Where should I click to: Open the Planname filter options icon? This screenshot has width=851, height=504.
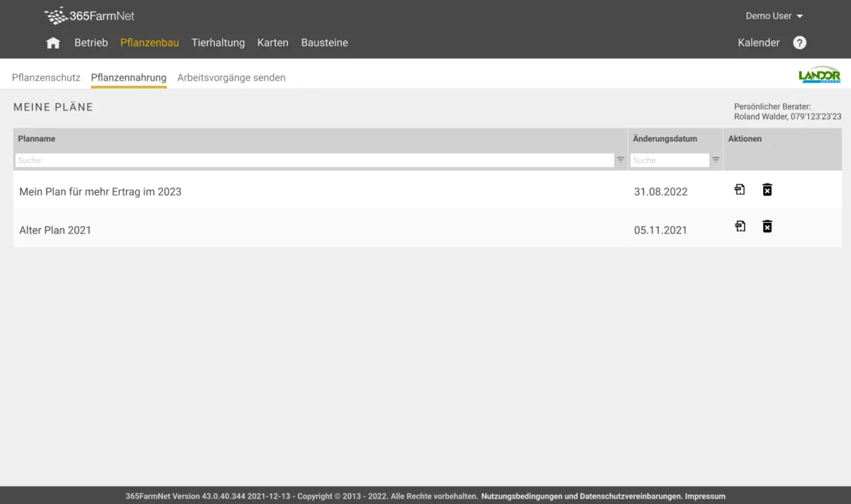pyautogui.click(x=621, y=160)
